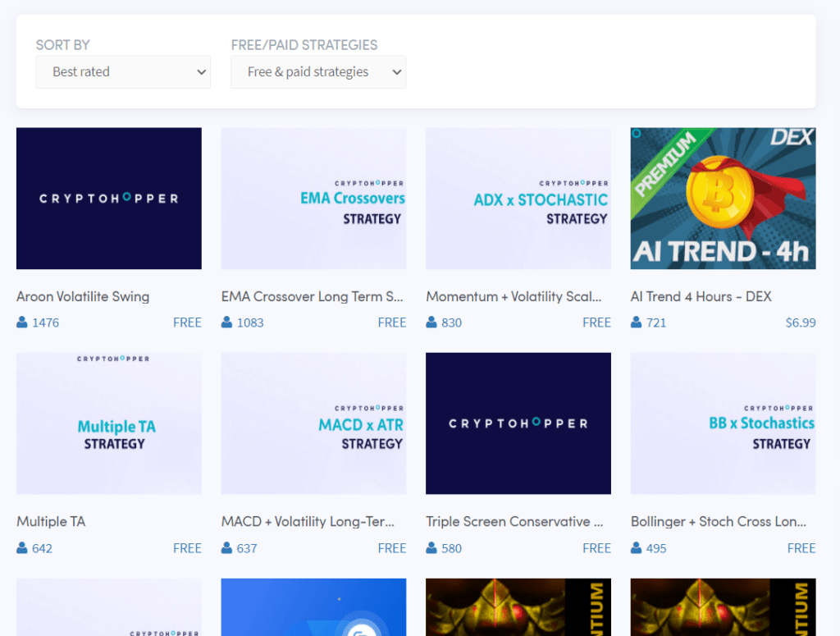Open the AI Trend 4h DEX thumbnail
Image resolution: width=840 pixels, height=636 pixels.
(x=723, y=199)
